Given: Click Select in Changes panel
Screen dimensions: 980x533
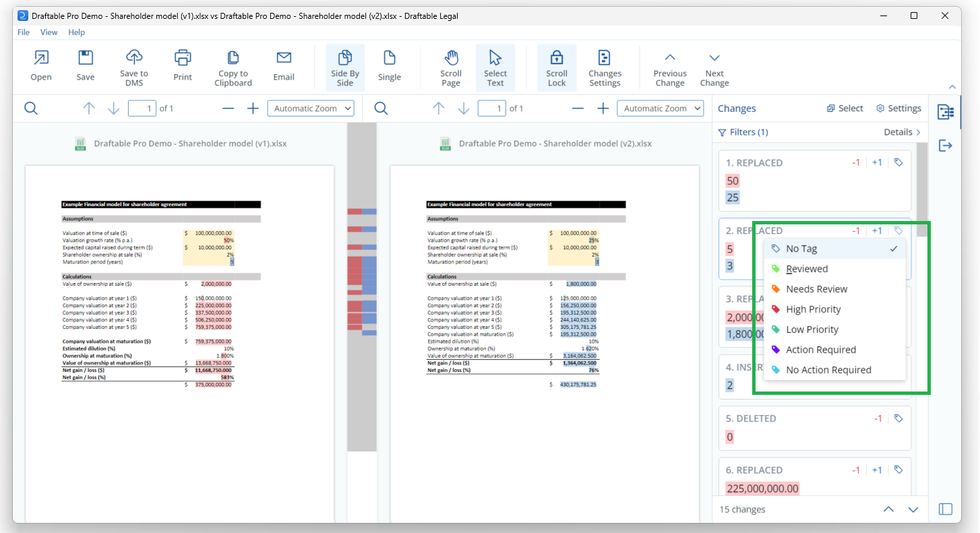Looking at the screenshot, I should [845, 108].
